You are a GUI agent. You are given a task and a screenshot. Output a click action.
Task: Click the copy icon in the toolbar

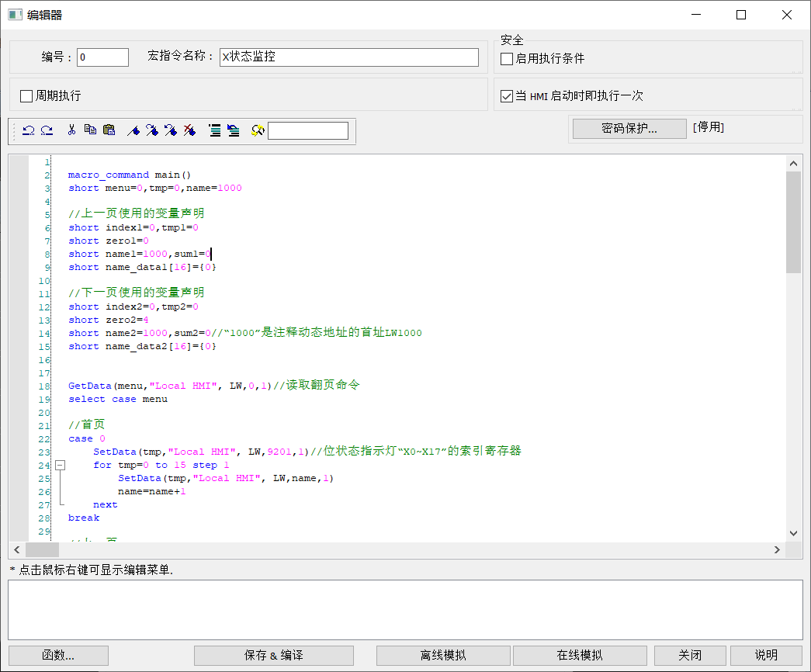[x=90, y=130]
